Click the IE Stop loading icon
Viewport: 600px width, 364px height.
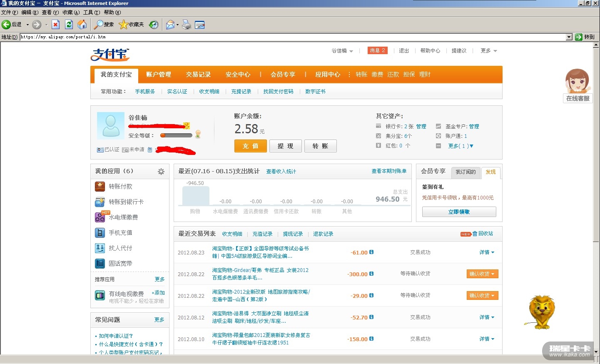click(x=55, y=25)
